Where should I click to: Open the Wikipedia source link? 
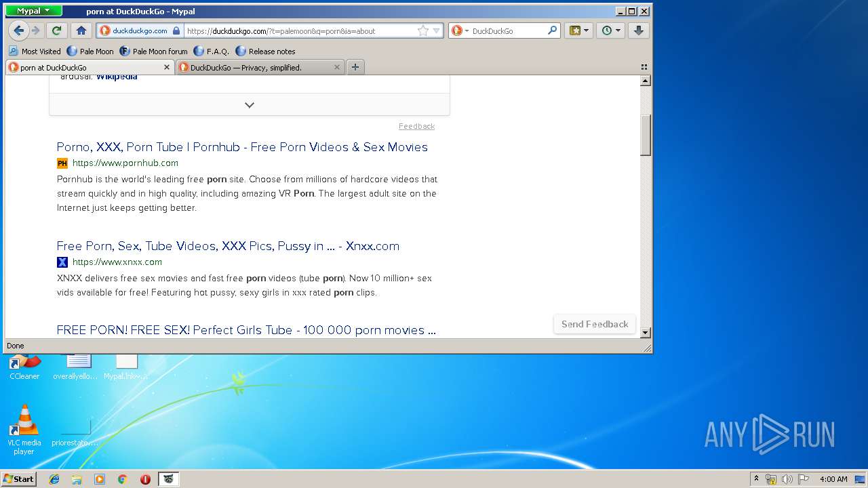(x=117, y=77)
